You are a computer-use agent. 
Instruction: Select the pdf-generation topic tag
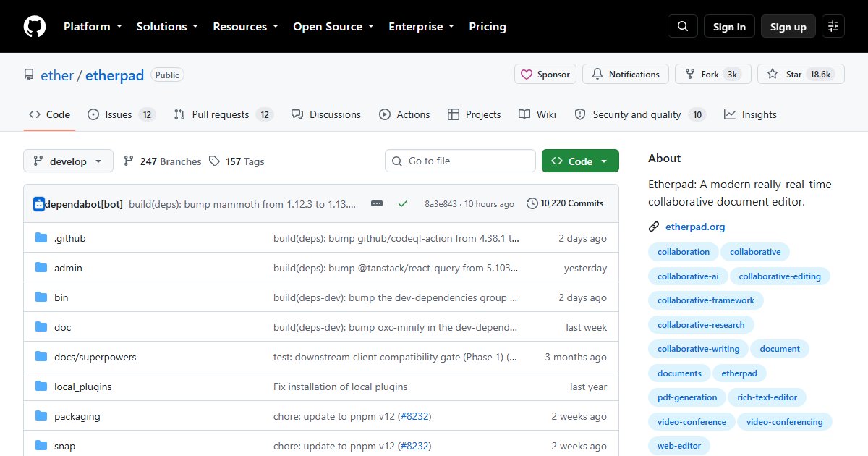coord(687,397)
